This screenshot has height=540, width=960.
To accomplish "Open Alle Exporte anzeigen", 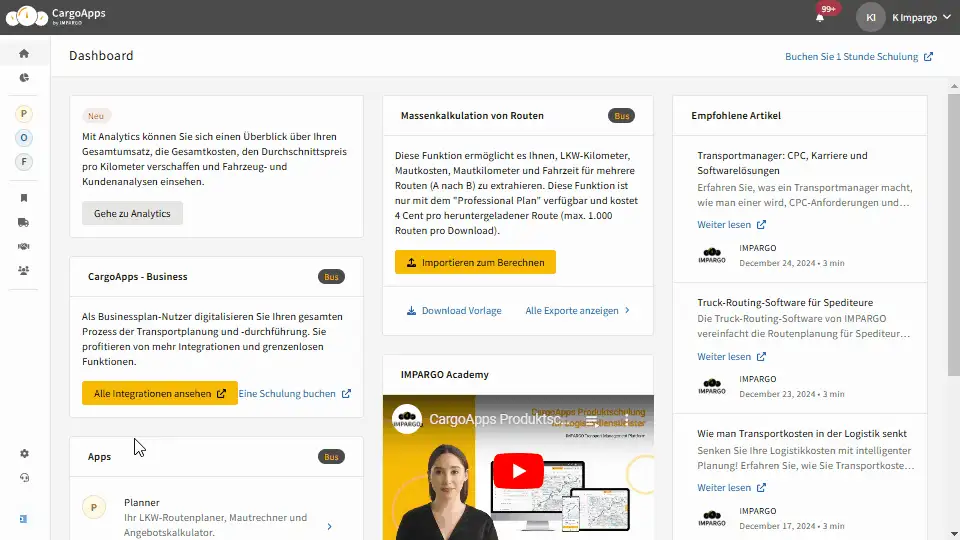I will [577, 310].
